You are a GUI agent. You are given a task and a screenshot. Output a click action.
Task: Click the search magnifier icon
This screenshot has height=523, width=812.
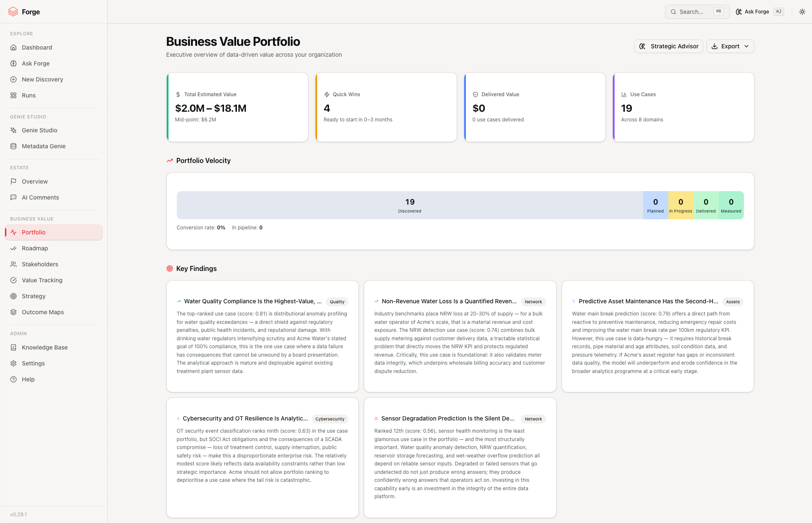(x=673, y=12)
